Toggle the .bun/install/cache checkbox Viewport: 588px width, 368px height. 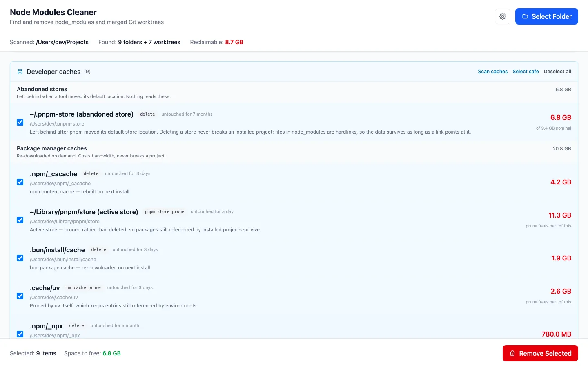click(20, 258)
